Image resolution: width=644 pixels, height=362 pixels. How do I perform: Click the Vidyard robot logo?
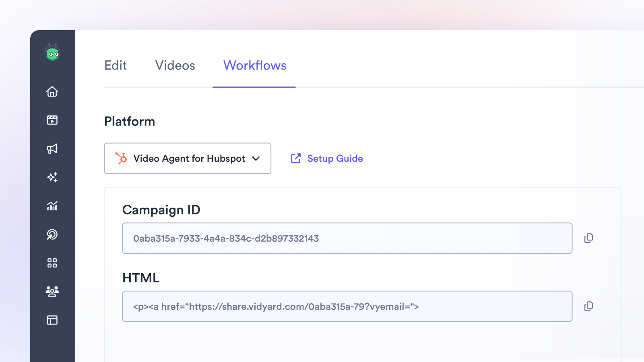point(53,52)
